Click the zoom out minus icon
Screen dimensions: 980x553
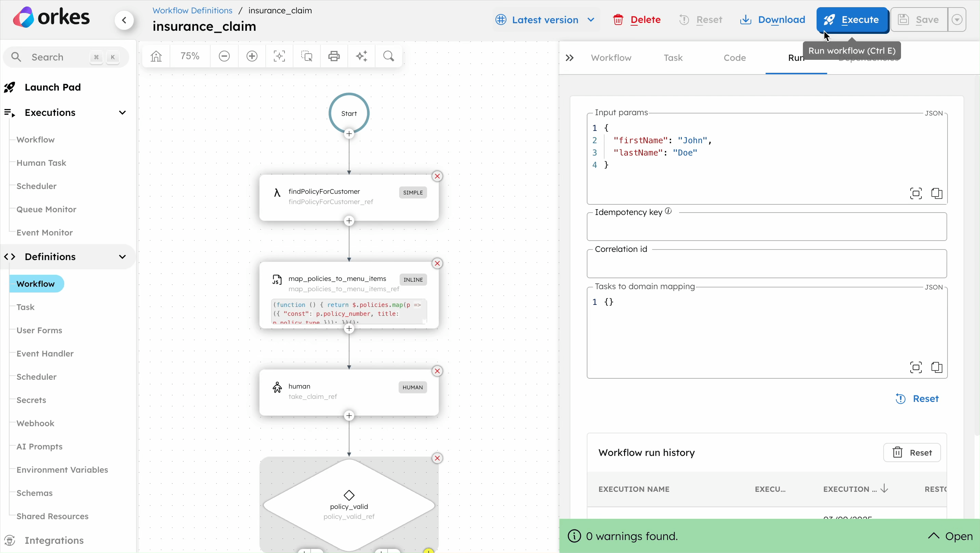click(x=224, y=56)
